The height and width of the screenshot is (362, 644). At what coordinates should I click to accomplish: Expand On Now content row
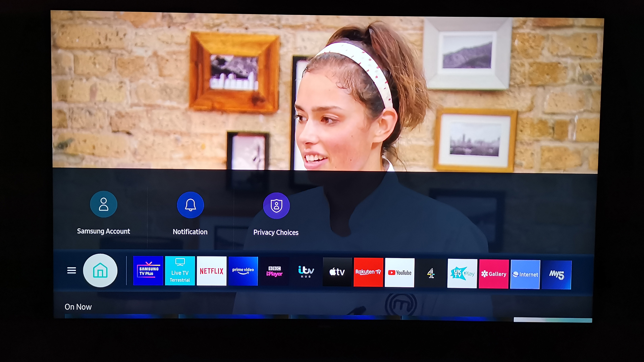click(x=78, y=307)
